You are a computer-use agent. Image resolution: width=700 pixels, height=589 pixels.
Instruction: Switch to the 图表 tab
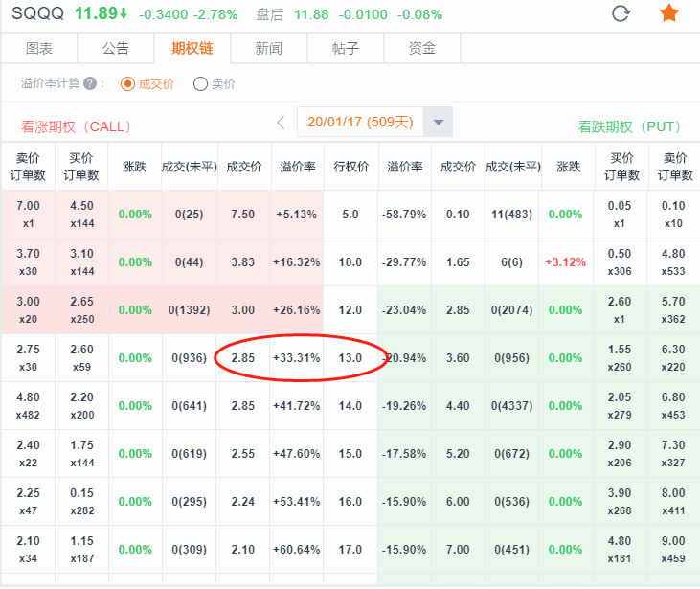39,48
